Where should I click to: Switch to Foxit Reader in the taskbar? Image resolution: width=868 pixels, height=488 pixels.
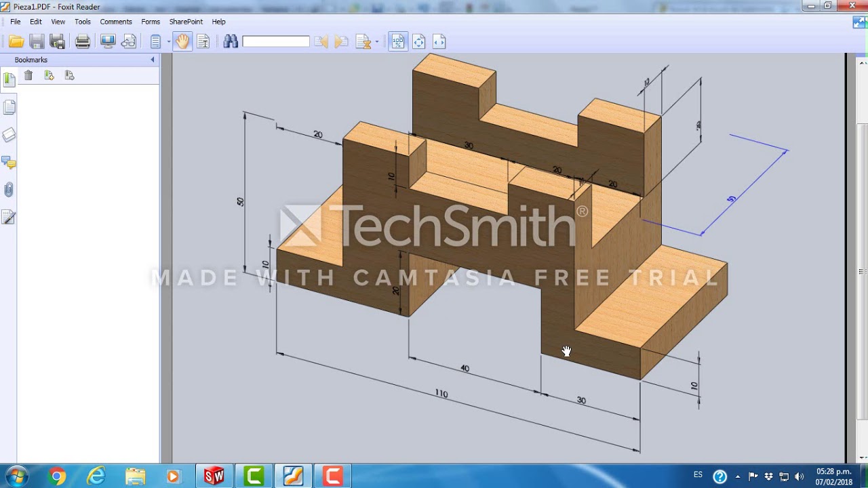click(293, 476)
